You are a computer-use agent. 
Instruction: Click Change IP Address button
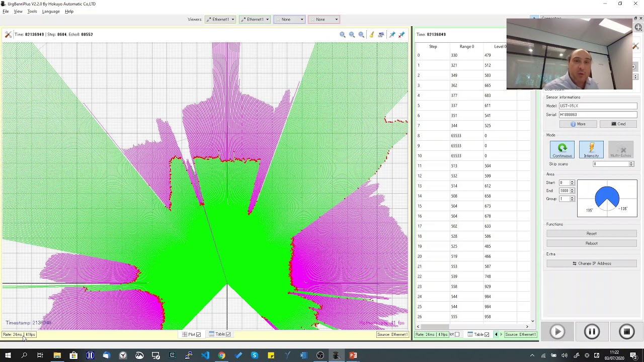click(x=592, y=263)
